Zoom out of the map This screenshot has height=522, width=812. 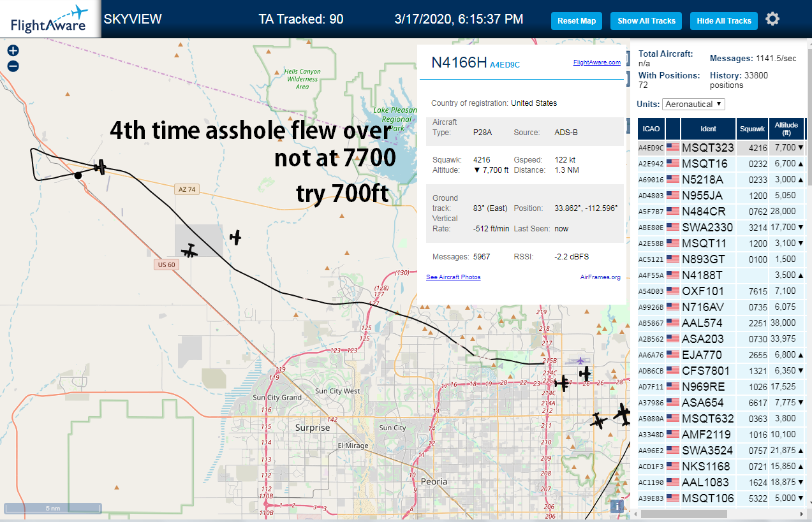click(x=13, y=66)
